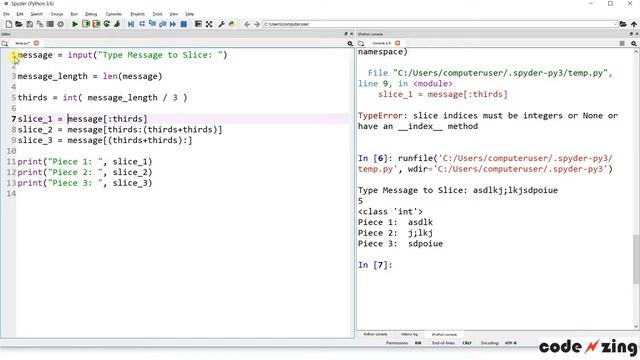Click line 11 print "Piece 1: " statement
Viewport: 640px width, 360px height.
85,162
